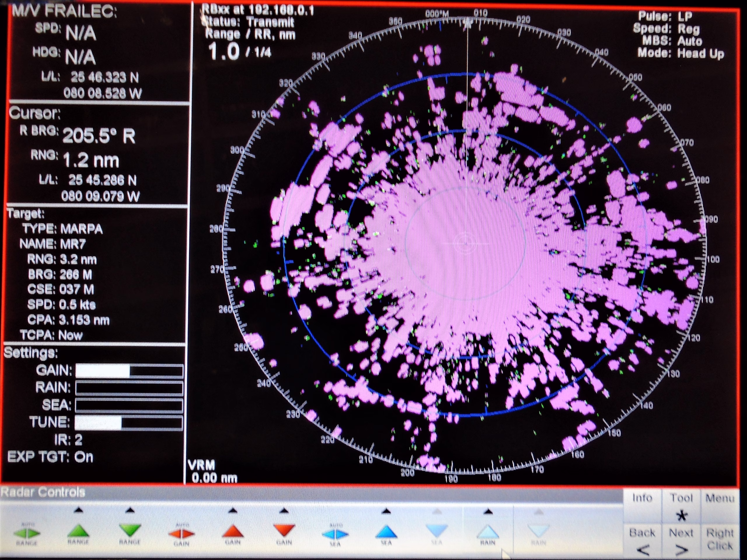Click the RAIN level bar
The image size is (747, 560).
129,388
